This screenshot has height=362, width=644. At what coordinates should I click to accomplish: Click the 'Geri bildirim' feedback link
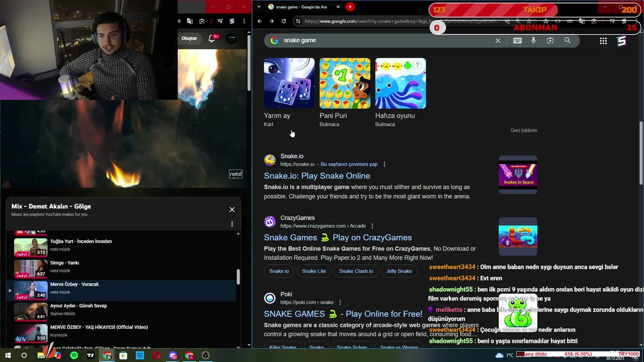[524, 130]
